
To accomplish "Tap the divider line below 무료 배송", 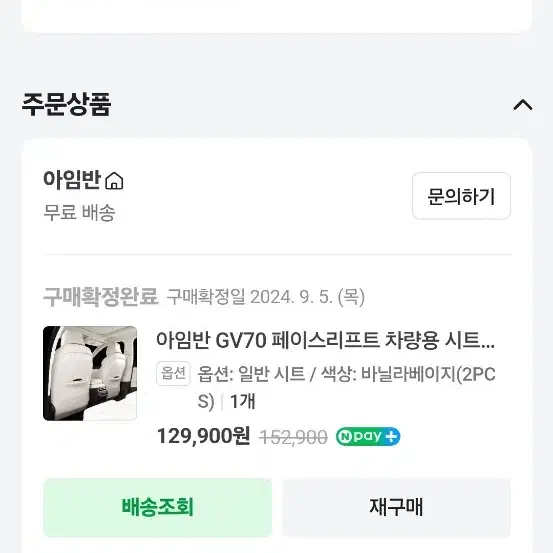I will click(x=278, y=254).
